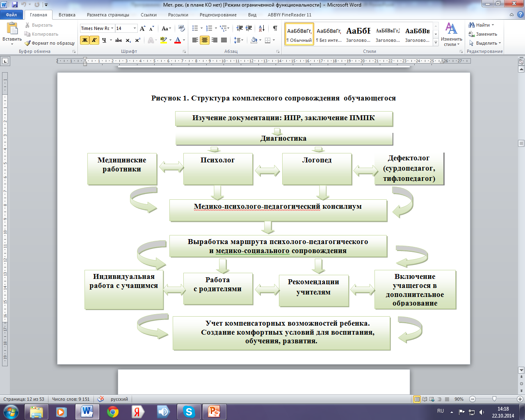Image resolution: width=525 pixels, height=420 pixels.
Task: Open the Файл tab
Action: pyautogui.click(x=11, y=15)
